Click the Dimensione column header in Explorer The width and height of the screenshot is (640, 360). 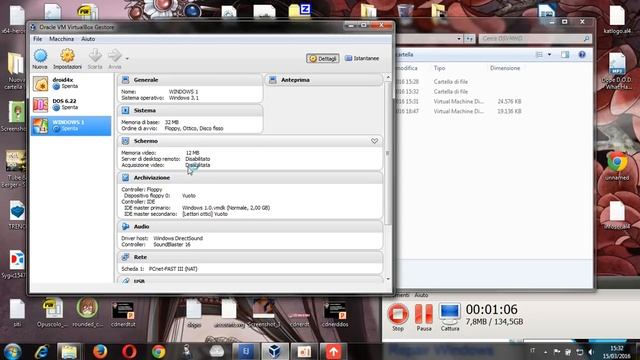(505, 68)
